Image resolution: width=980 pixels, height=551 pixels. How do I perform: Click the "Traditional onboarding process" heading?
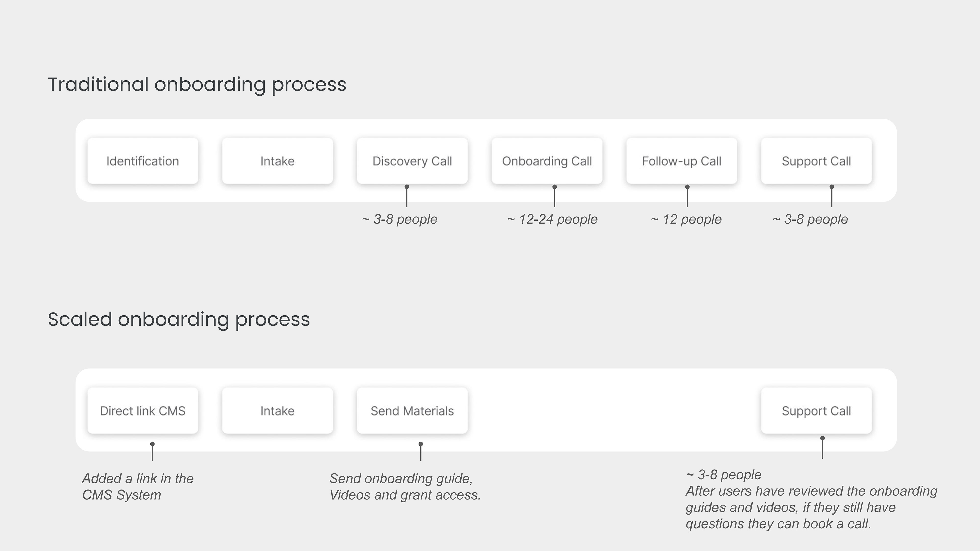pos(197,84)
